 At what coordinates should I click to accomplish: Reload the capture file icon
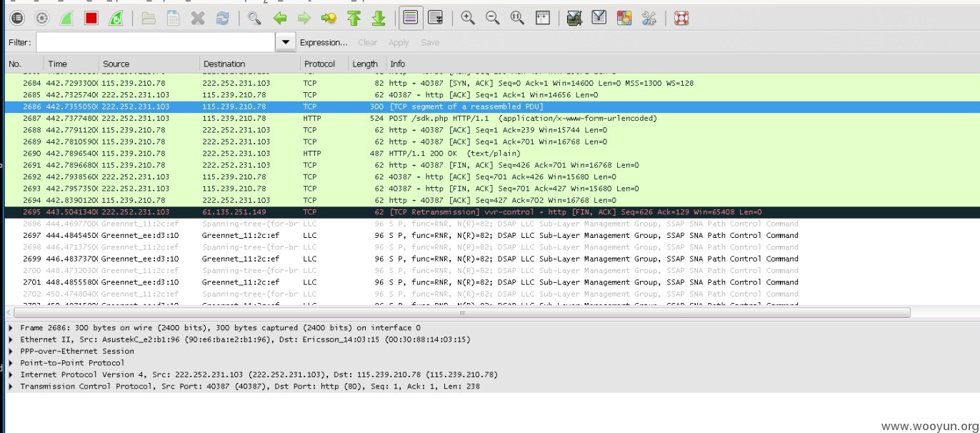click(x=223, y=18)
